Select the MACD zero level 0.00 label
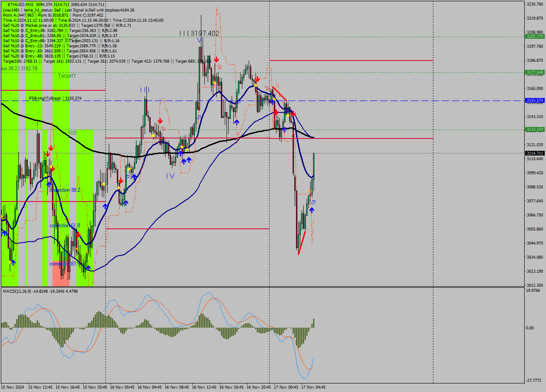546x392 pixels. (x=531, y=328)
